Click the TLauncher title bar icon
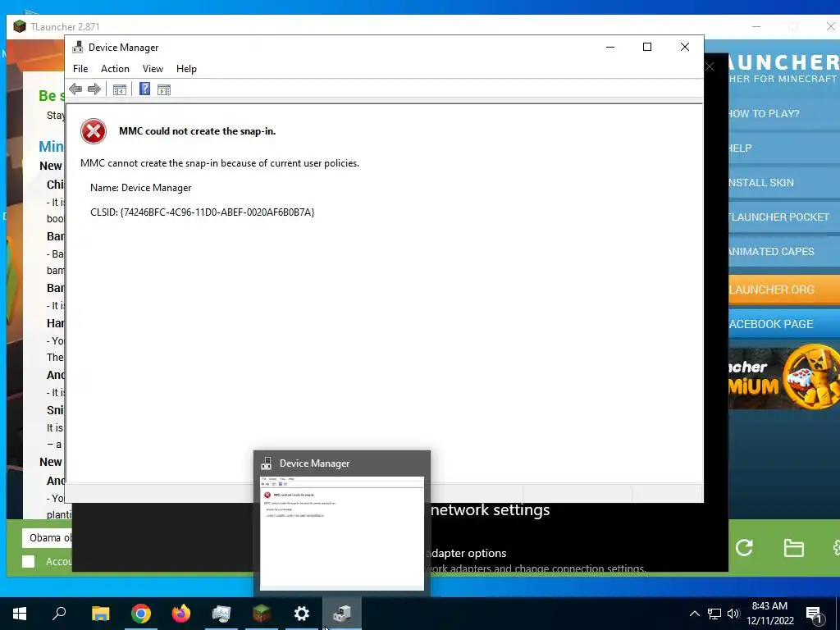 tap(20, 26)
